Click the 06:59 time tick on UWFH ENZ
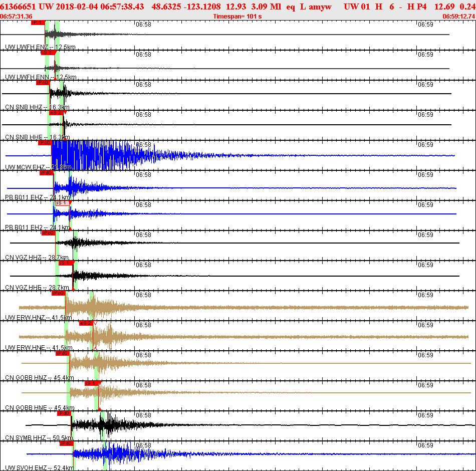The height and width of the screenshot is (471, 476). click(425, 24)
